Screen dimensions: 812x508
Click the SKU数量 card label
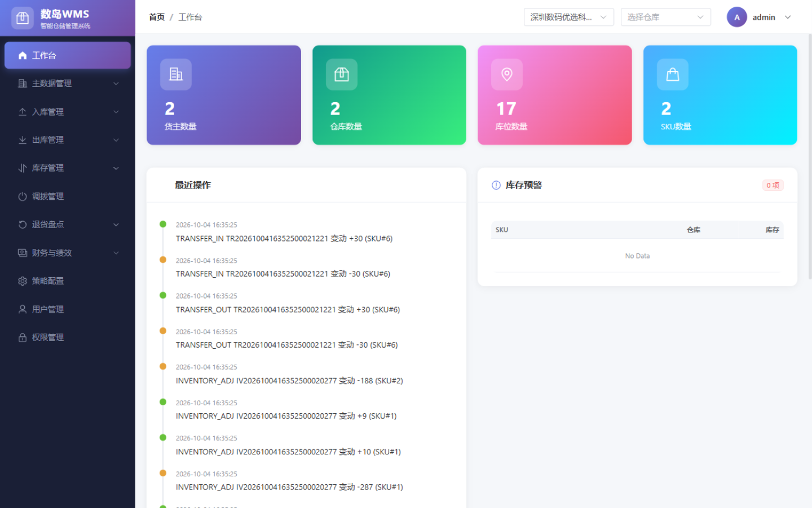point(676,126)
